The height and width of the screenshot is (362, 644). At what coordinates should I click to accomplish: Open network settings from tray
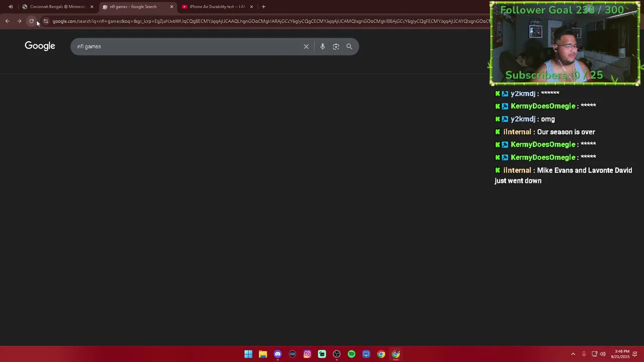tap(594, 354)
